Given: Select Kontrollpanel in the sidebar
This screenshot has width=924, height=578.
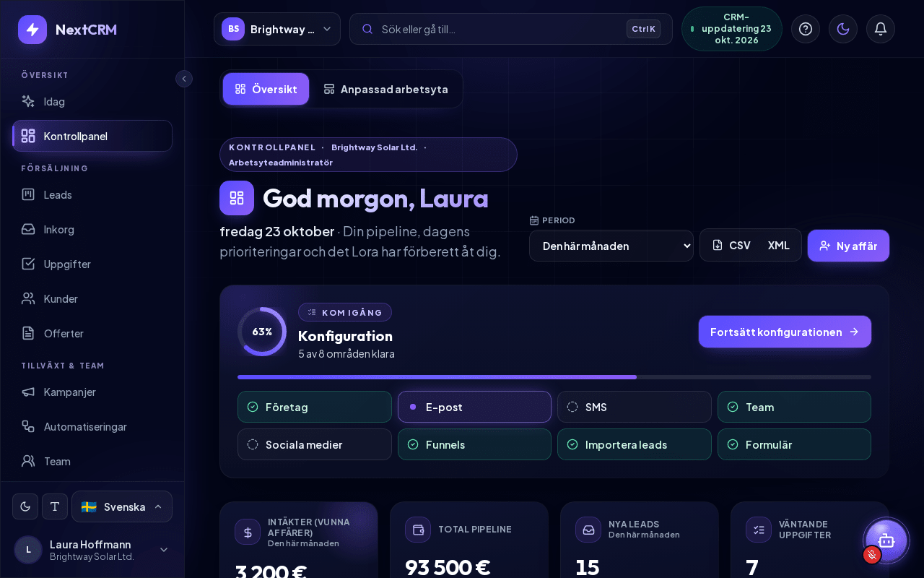Looking at the screenshot, I should [x=92, y=136].
